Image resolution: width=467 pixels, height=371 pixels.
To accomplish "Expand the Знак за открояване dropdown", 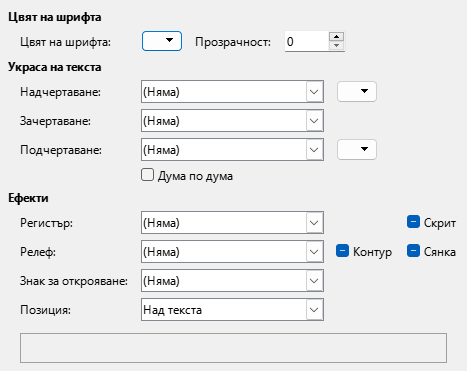I will [232, 280].
